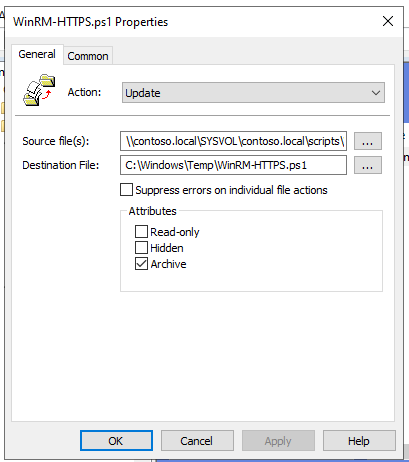
Task: Browse for source file with ellipsis button
Action: pyautogui.click(x=367, y=141)
